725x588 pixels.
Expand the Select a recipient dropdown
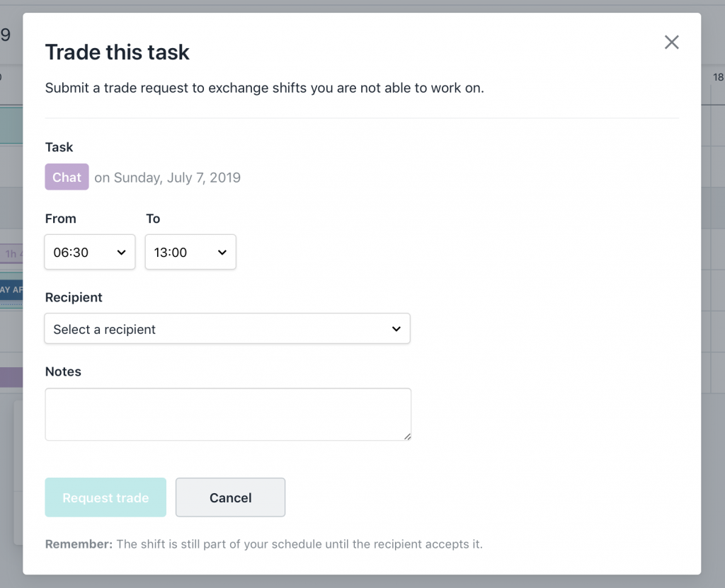coord(227,330)
